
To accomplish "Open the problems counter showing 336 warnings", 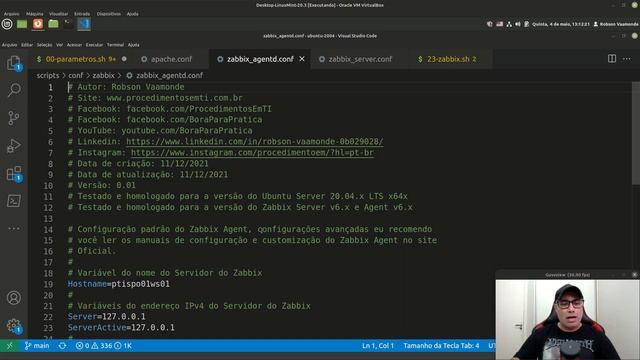I will point(104,346).
